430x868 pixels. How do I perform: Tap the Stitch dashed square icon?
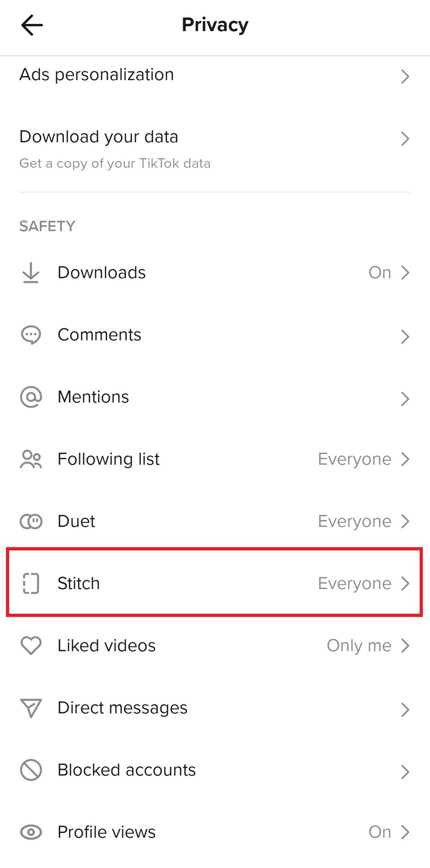pos(31,584)
